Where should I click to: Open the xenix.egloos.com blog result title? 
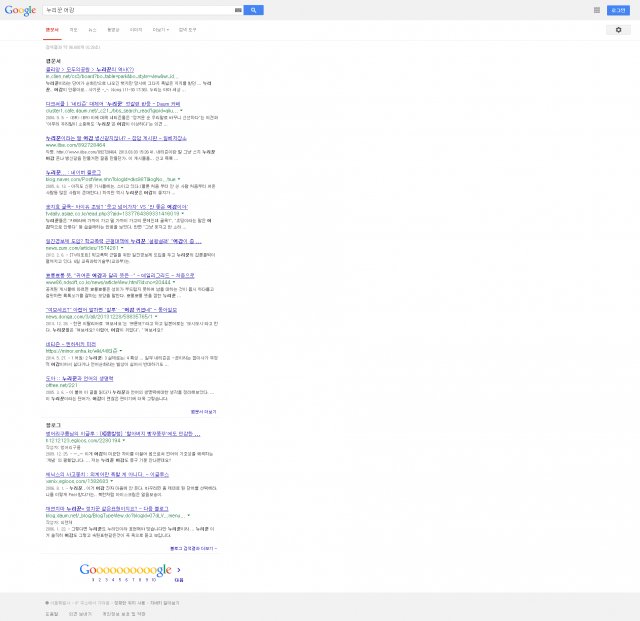click(107, 474)
